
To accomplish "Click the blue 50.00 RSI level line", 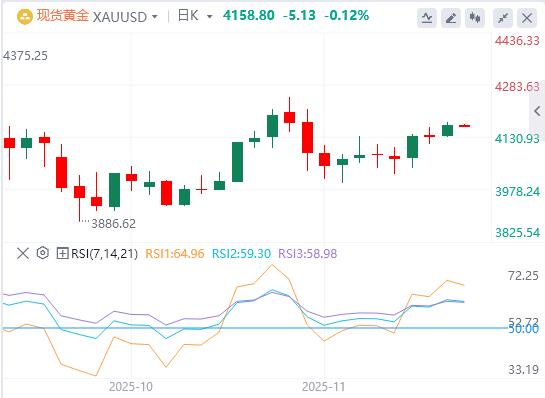I will [x=255, y=328].
